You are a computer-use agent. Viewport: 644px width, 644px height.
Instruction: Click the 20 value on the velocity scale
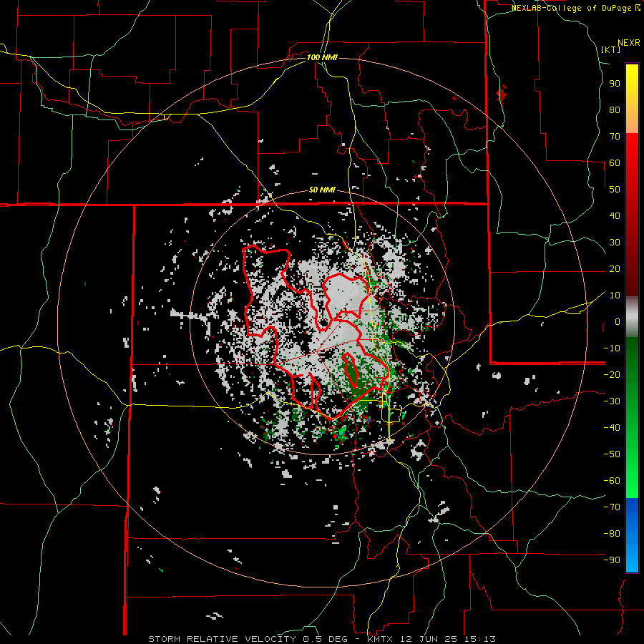click(615, 268)
